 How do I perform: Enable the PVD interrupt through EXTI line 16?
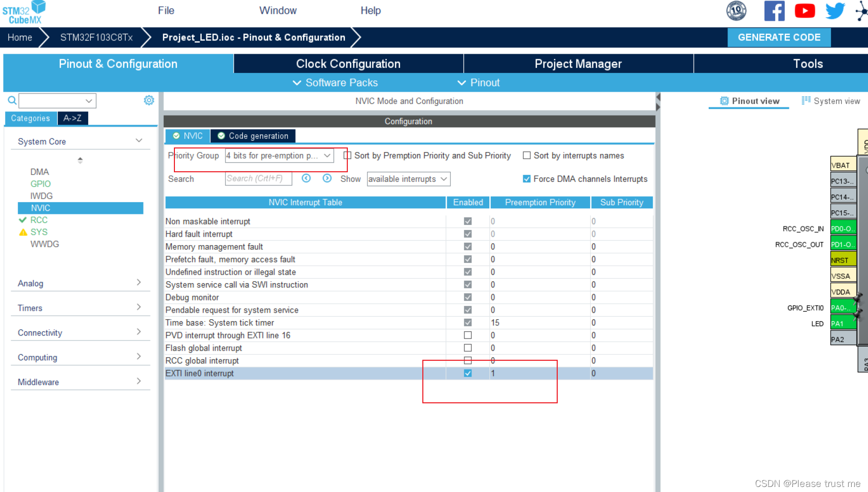click(x=467, y=335)
